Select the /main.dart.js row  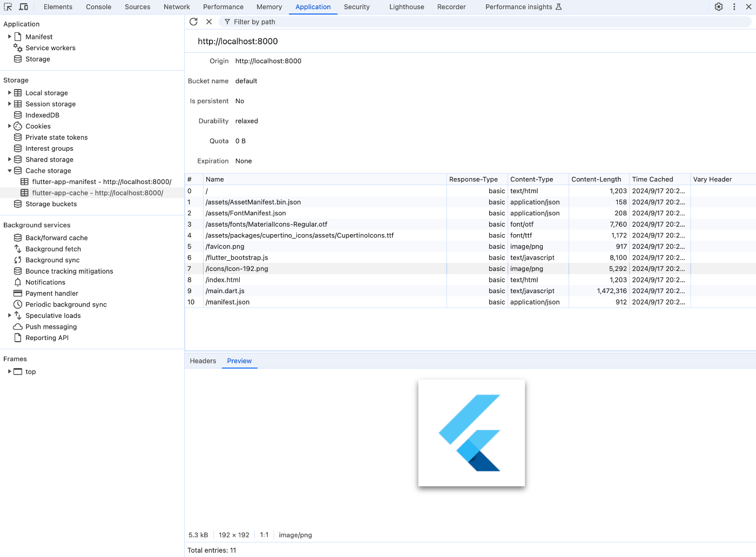coord(470,291)
